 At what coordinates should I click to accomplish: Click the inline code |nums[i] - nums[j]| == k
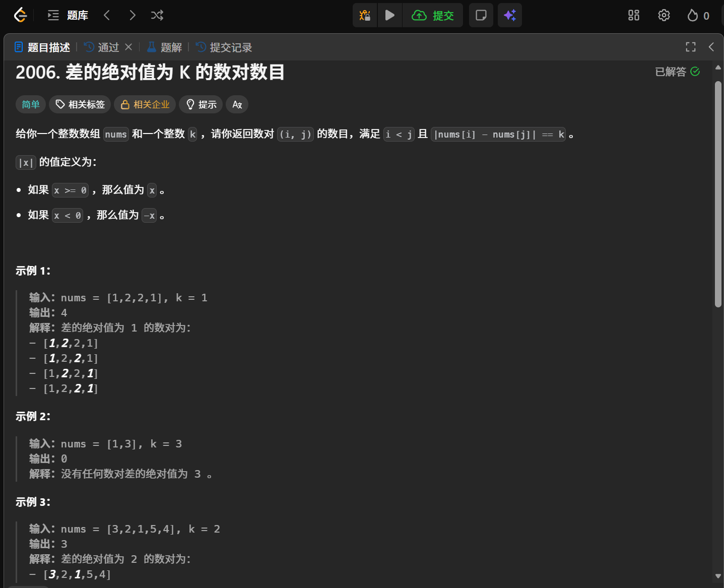click(x=498, y=135)
